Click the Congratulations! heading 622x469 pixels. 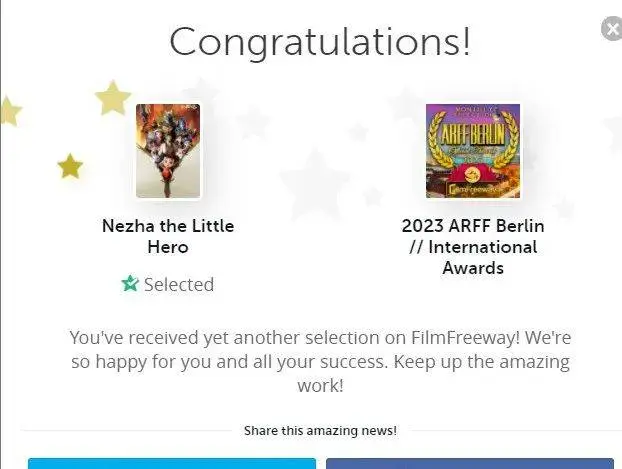tap(320, 42)
